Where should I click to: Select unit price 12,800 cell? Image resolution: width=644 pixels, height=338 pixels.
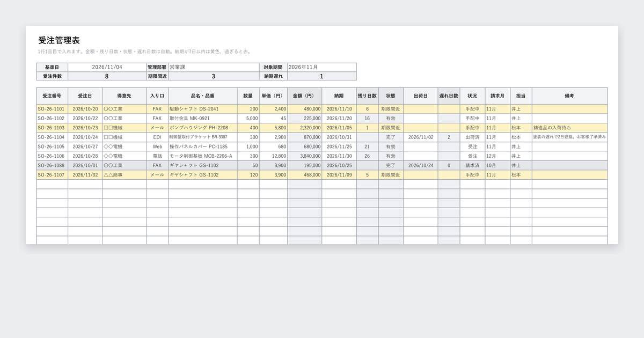(274, 156)
